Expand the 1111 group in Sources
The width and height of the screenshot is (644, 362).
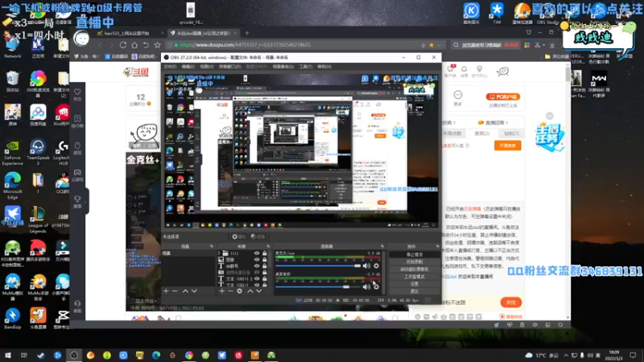click(x=219, y=253)
